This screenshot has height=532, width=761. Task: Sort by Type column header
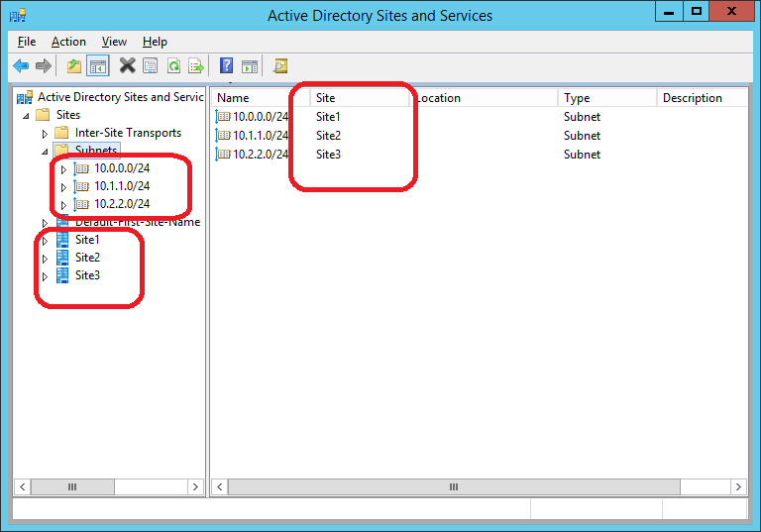[x=607, y=97]
